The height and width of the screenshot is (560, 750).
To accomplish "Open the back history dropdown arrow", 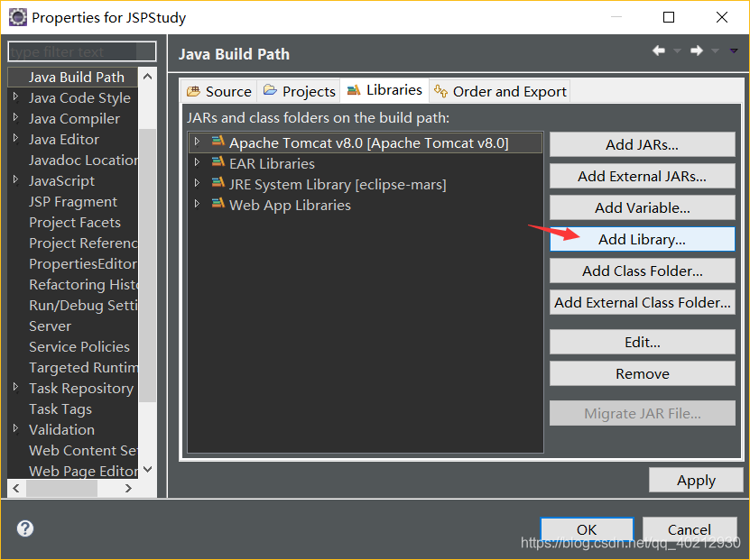I will click(x=677, y=50).
